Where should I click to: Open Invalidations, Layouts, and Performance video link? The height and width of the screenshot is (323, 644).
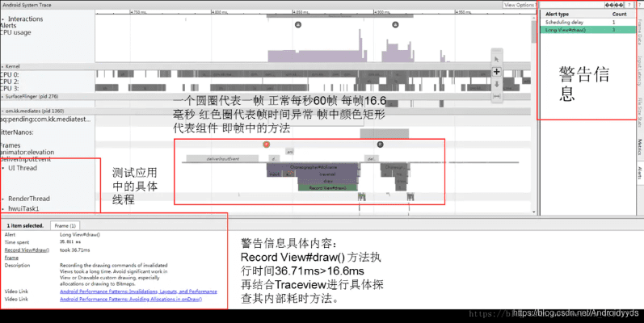click(x=138, y=292)
